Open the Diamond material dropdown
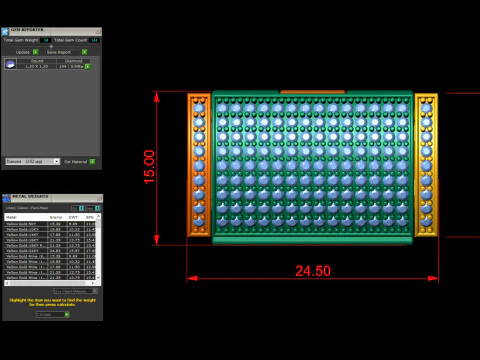Screen dimensions: 480x360 33,161
